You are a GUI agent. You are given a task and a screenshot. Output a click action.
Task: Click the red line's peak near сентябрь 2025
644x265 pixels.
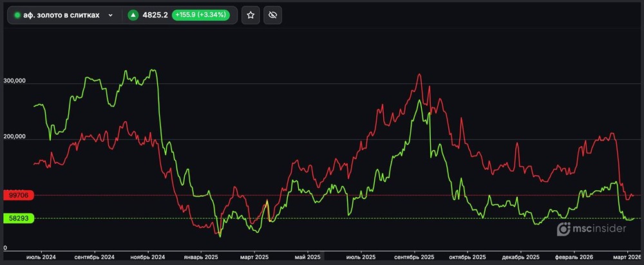[419, 75]
